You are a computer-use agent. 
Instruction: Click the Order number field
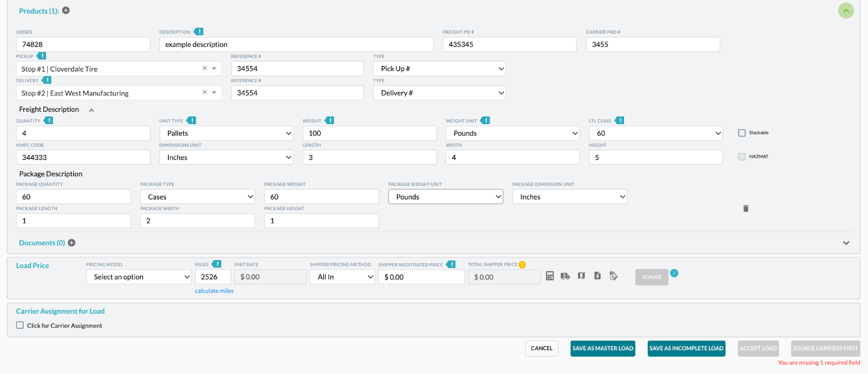(x=83, y=44)
